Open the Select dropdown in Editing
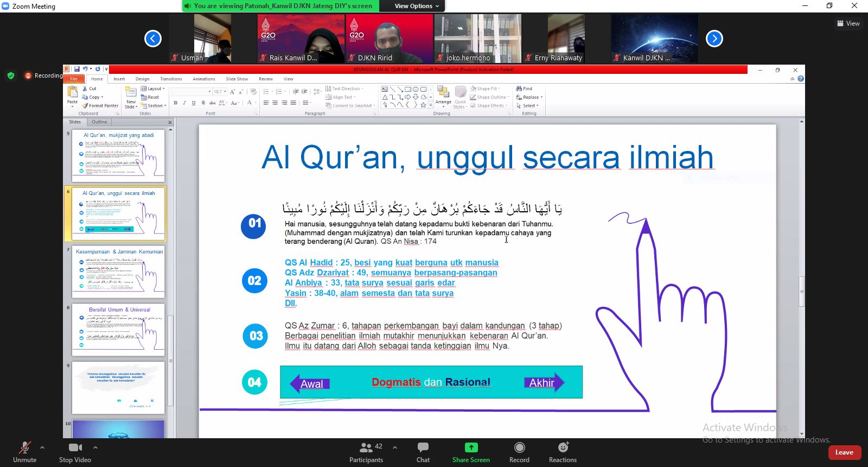This screenshot has width=868, height=467. coord(527,106)
